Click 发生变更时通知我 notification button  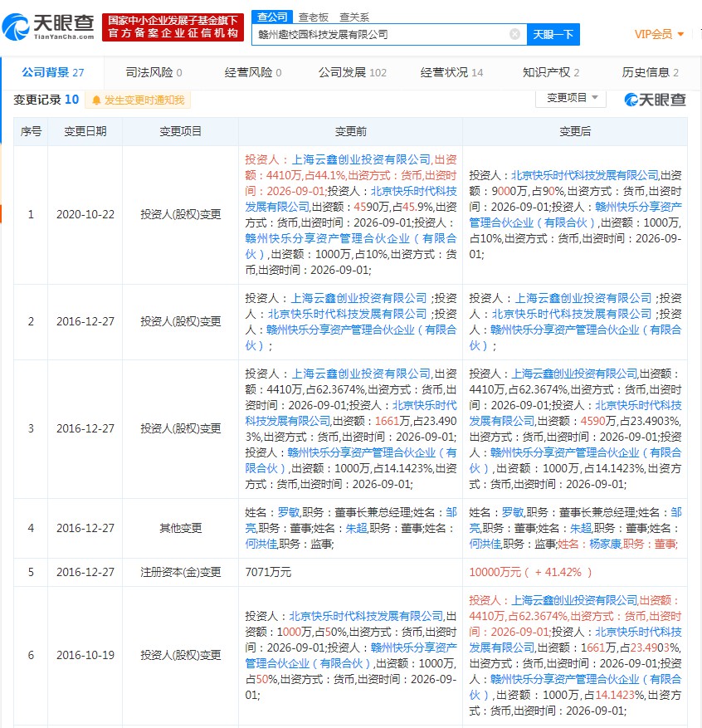(x=138, y=100)
